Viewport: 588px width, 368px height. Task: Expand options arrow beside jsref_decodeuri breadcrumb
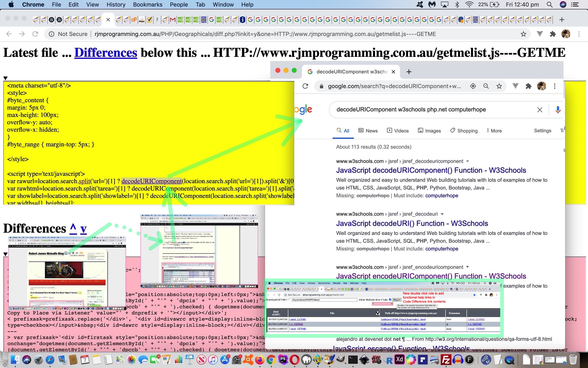442,214
